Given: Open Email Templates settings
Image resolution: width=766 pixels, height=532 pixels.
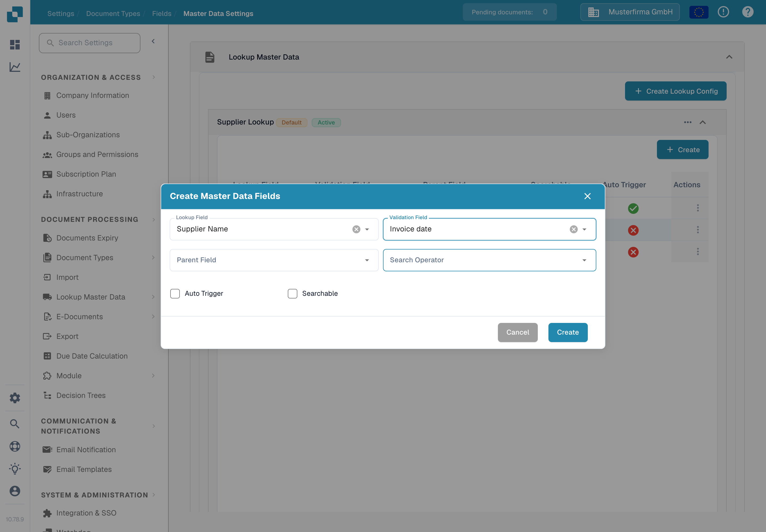Looking at the screenshot, I should [x=84, y=469].
